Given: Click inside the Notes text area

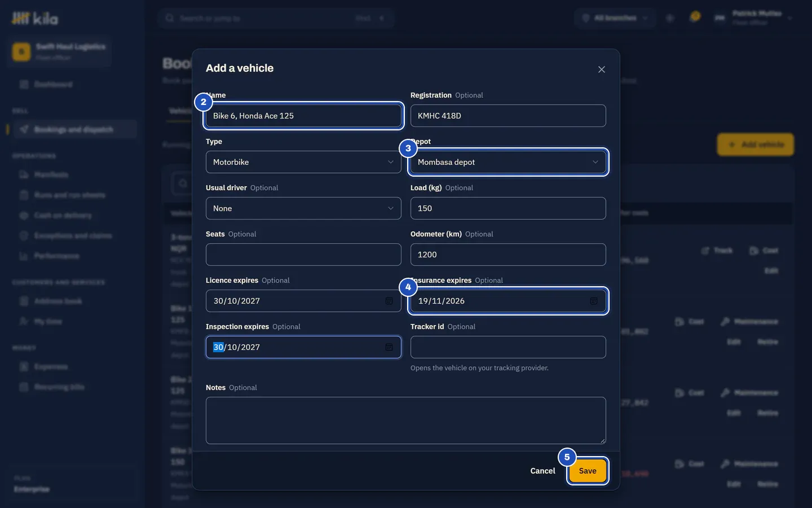Looking at the screenshot, I should click(x=406, y=421).
